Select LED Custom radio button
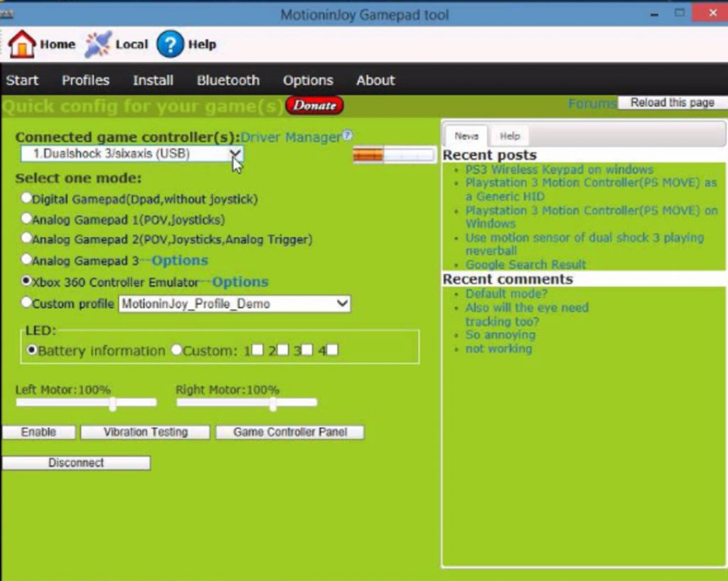728x581 pixels. point(176,350)
